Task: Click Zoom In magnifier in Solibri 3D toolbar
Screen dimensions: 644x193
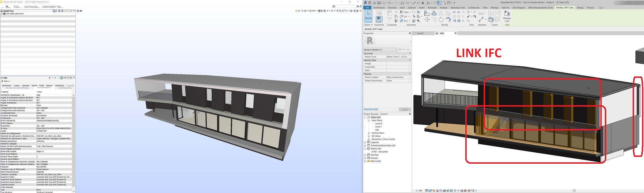Action: 340,11
